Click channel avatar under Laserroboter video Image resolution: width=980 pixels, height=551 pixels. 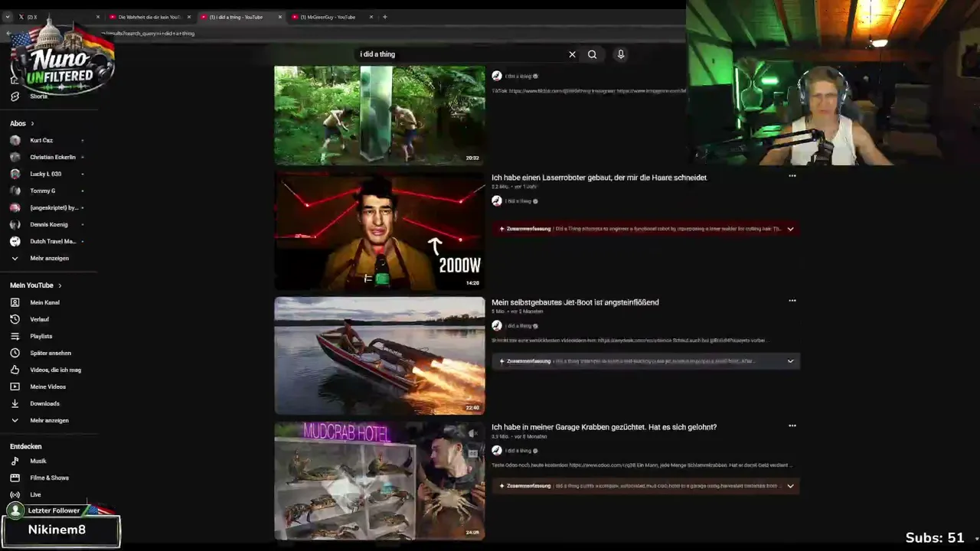[x=497, y=201]
